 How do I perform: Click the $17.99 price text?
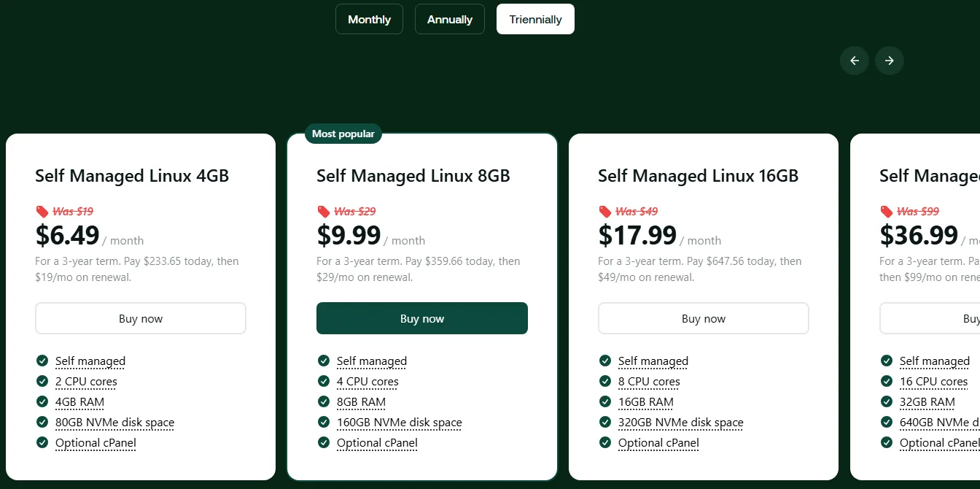tap(637, 235)
